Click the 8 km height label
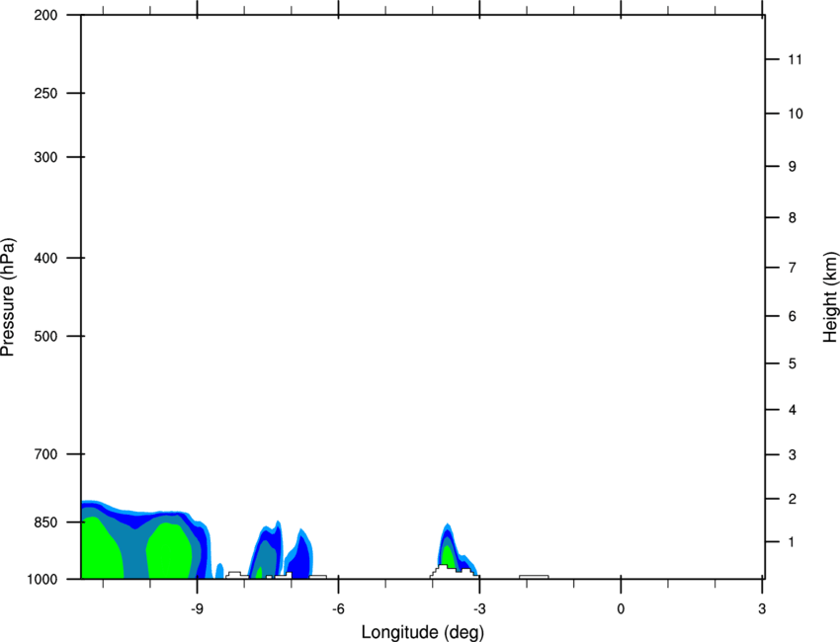Screen dimensions: 840x642 [x=793, y=218]
